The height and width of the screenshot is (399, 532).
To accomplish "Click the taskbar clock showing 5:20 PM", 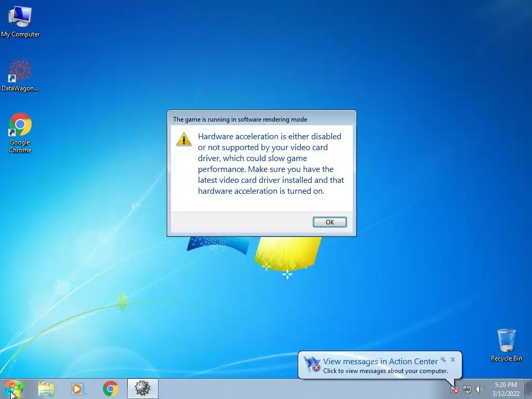I will 506,389.
